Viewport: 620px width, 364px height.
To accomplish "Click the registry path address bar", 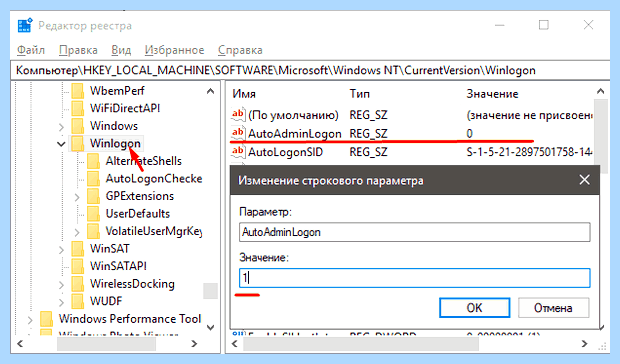I will click(310, 70).
